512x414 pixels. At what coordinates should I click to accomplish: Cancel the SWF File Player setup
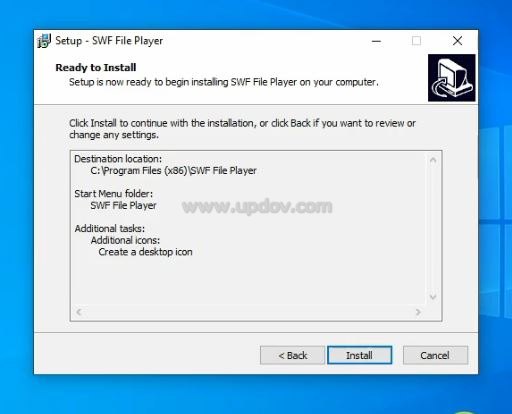[x=435, y=355]
